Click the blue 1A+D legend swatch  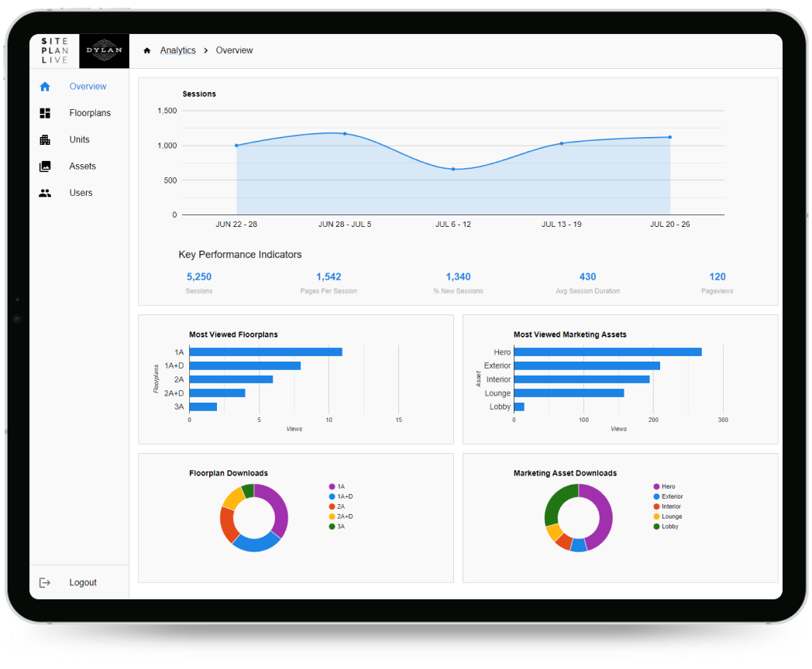pos(332,496)
